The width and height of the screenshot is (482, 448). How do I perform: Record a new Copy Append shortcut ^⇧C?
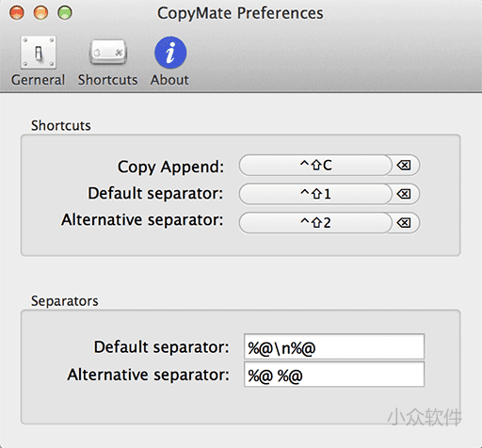315,165
